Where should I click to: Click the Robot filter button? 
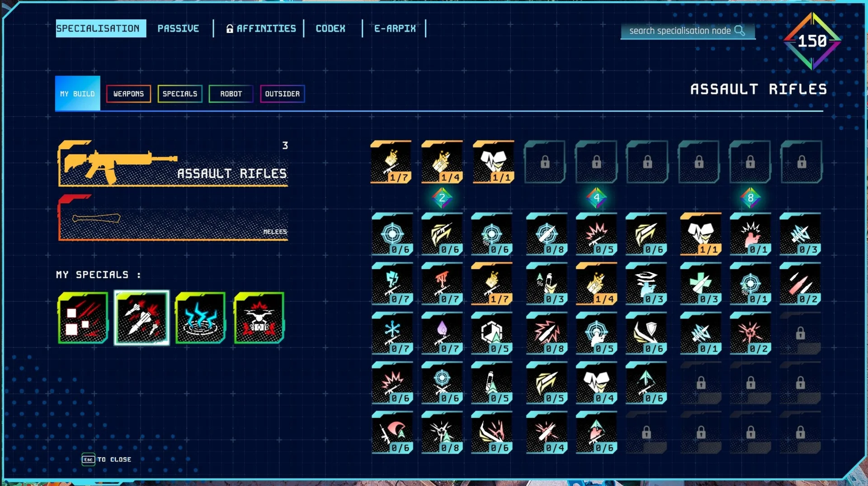click(x=231, y=94)
